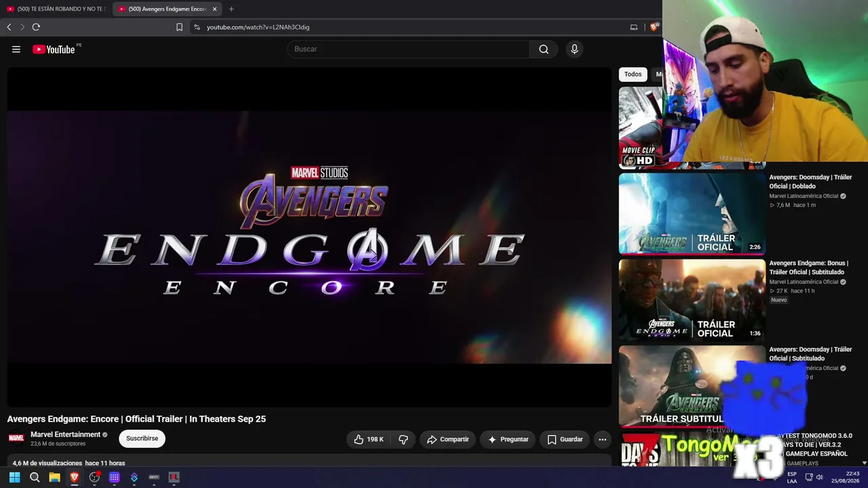Switch to the 'TE ESTÁN ROBANDO' tab

[x=56, y=9]
